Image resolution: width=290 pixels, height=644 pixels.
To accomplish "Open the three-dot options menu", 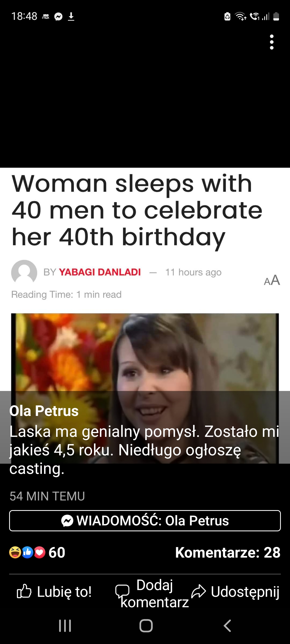I will [272, 42].
